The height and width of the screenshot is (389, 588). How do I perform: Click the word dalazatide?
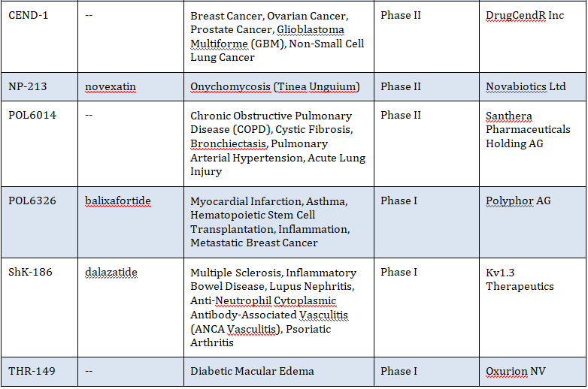[111, 273]
